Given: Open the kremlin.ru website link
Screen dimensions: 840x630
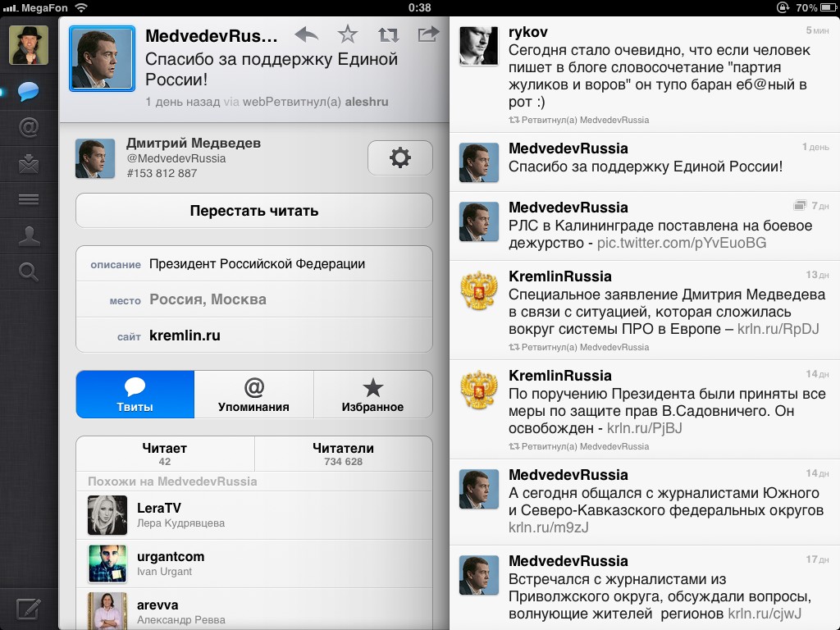Looking at the screenshot, I should (185, 336).
